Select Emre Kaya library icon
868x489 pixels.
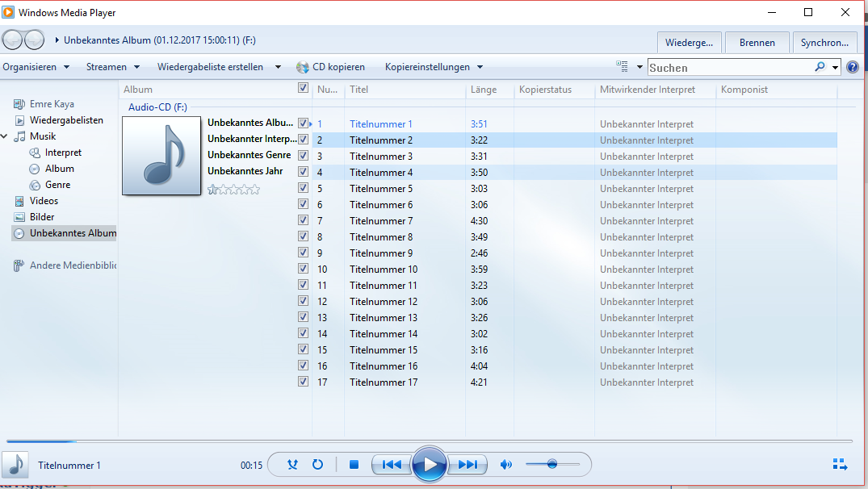(x=19, y=104)
